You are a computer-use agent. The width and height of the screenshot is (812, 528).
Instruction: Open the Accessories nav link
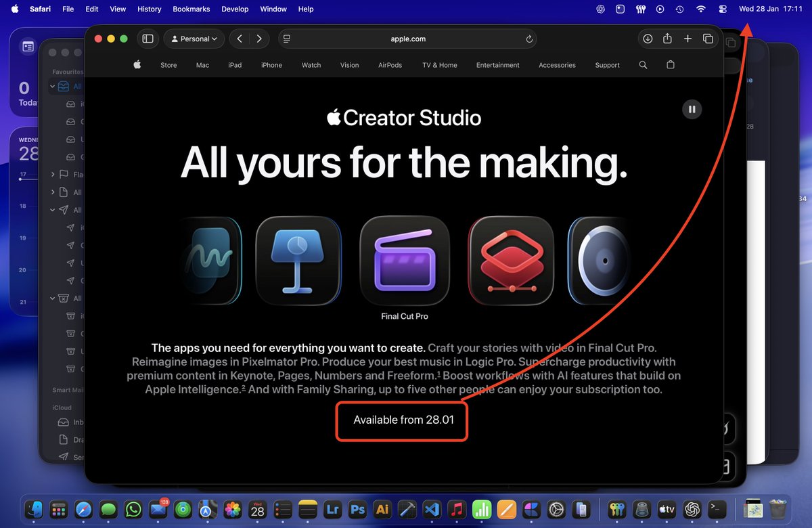(x=557, y=65)
